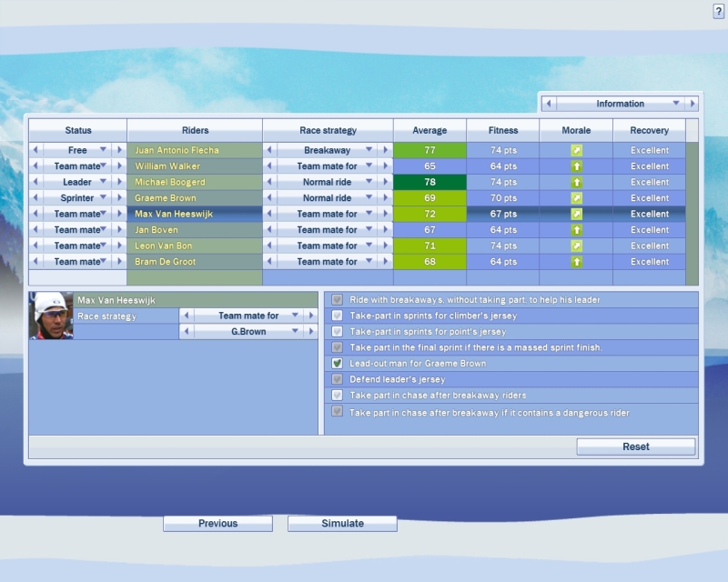Click William Walker's green morale up icon

576,166
